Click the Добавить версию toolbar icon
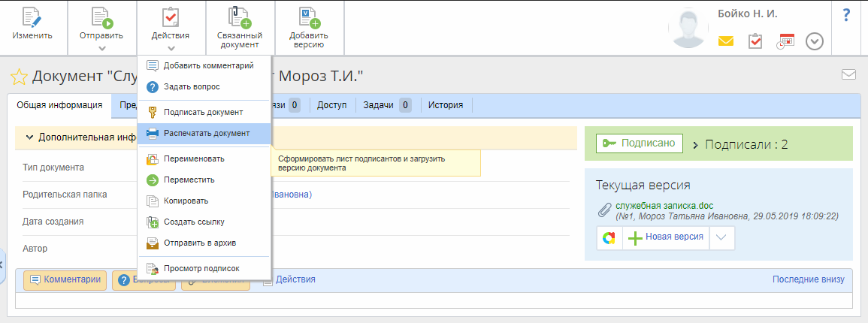Viewport: 868px width, 323px height. point(308,18)
